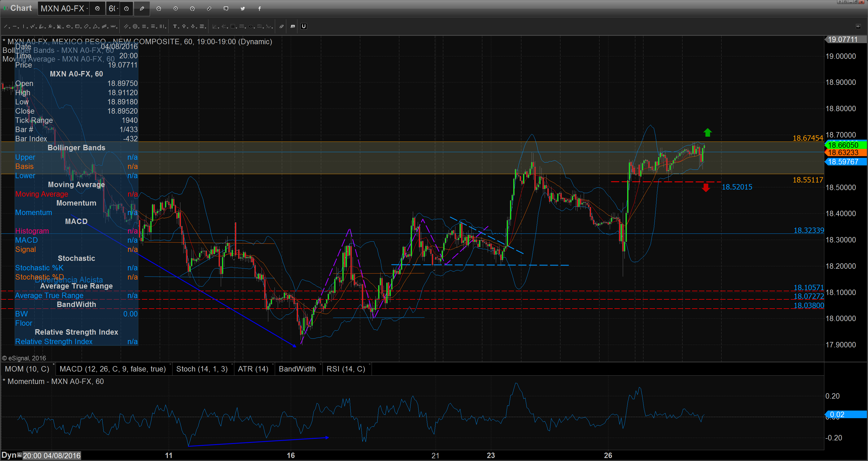This screenshot has height=461, width=868.
Task: Select the Text annotation tool
Action: (175, 26)
